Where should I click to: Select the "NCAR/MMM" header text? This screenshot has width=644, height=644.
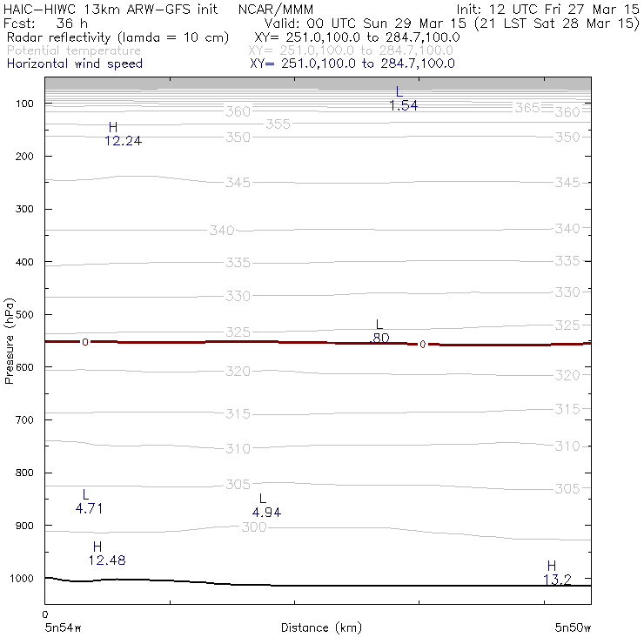[276, 9]
